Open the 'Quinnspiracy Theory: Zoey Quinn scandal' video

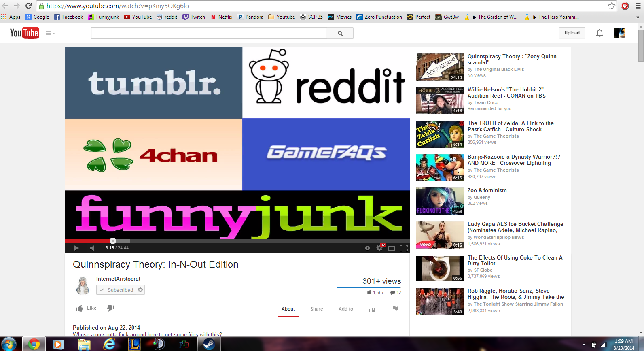tap(512, 60)
